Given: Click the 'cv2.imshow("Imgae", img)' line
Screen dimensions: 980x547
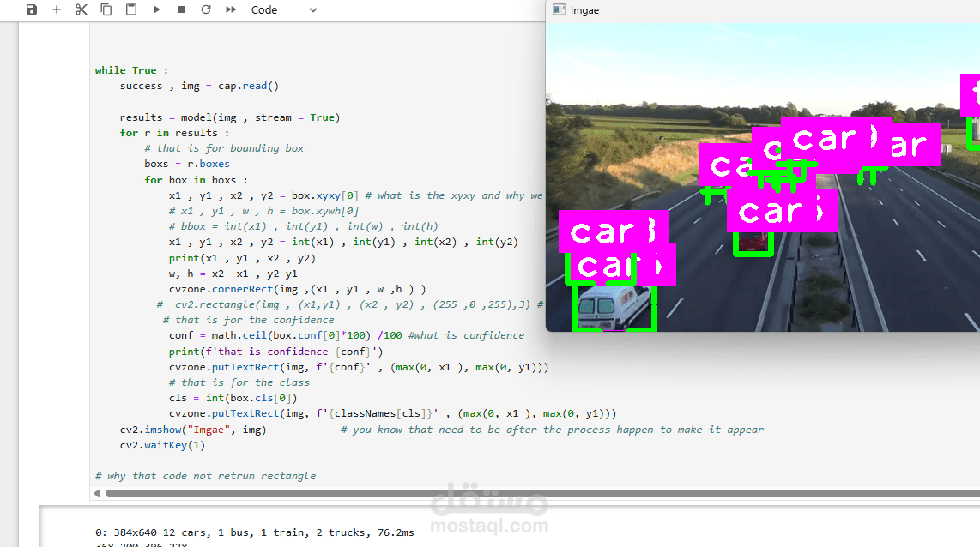Looking at the screenshot, I should 193,430.
